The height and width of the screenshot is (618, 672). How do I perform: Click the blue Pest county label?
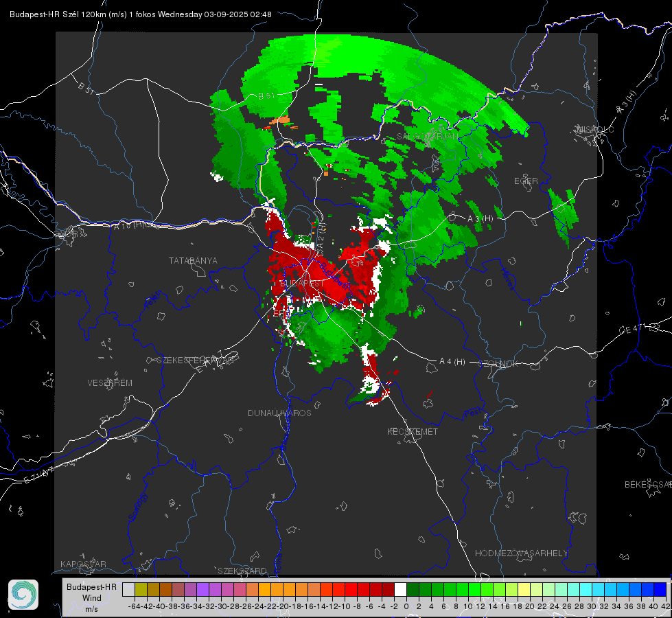point(472,414)
